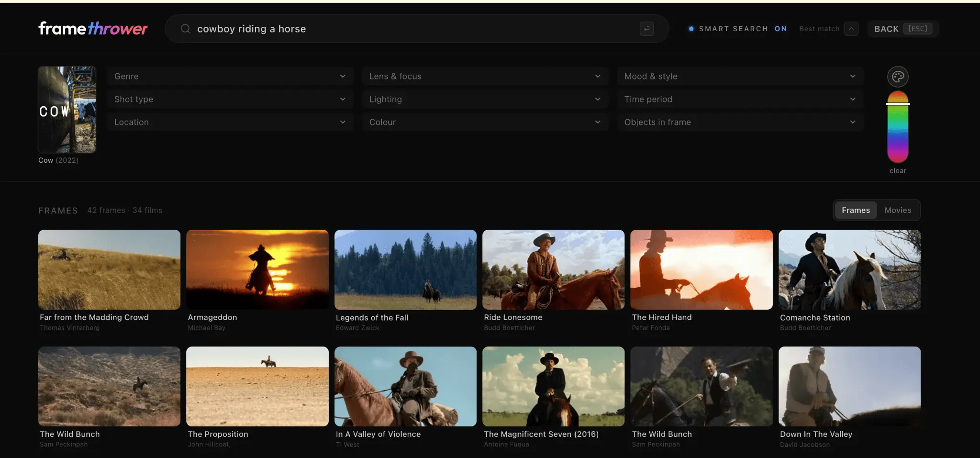
Task: Switch to the Frames tab
Action: pos(856,210)
